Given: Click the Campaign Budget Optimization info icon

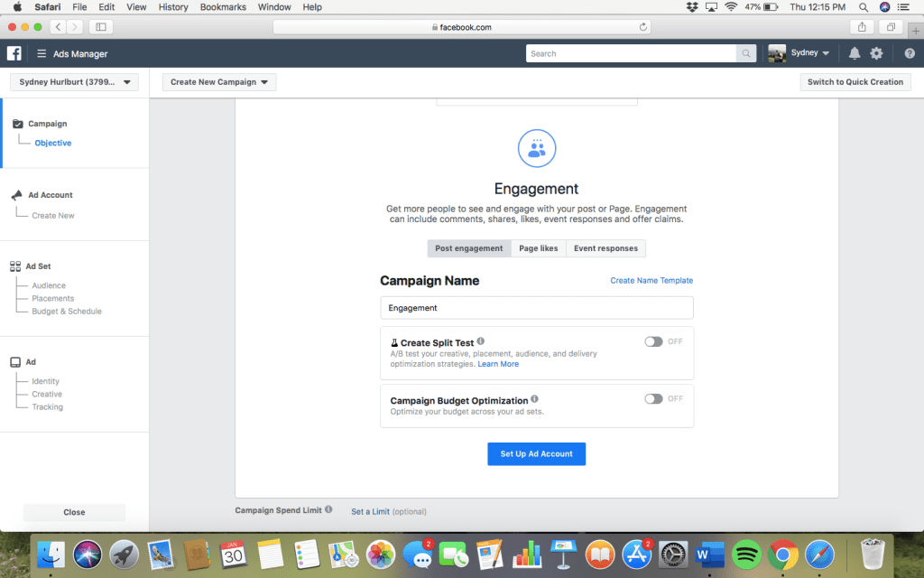Looking at the screenshot, I should [x=535, y=399].
